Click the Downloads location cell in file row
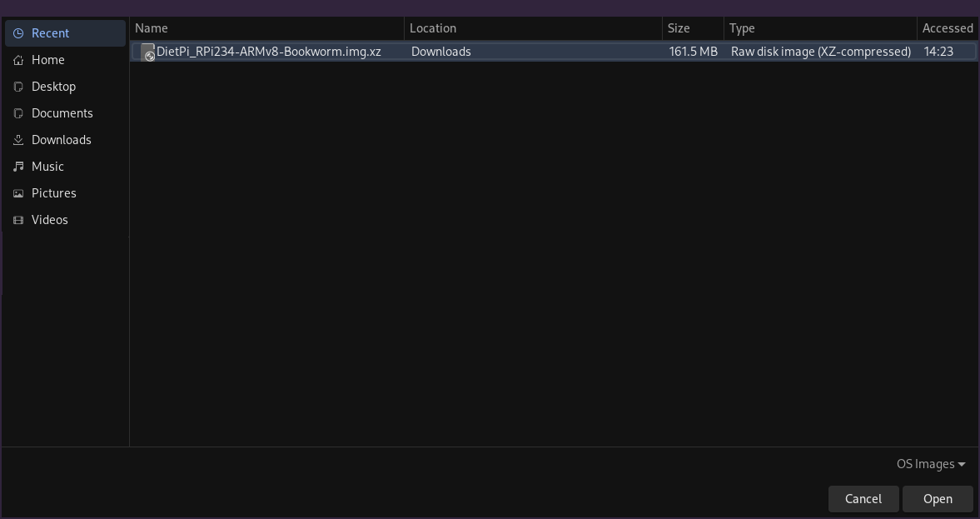 pyautogui.click(x=440, y=52)
